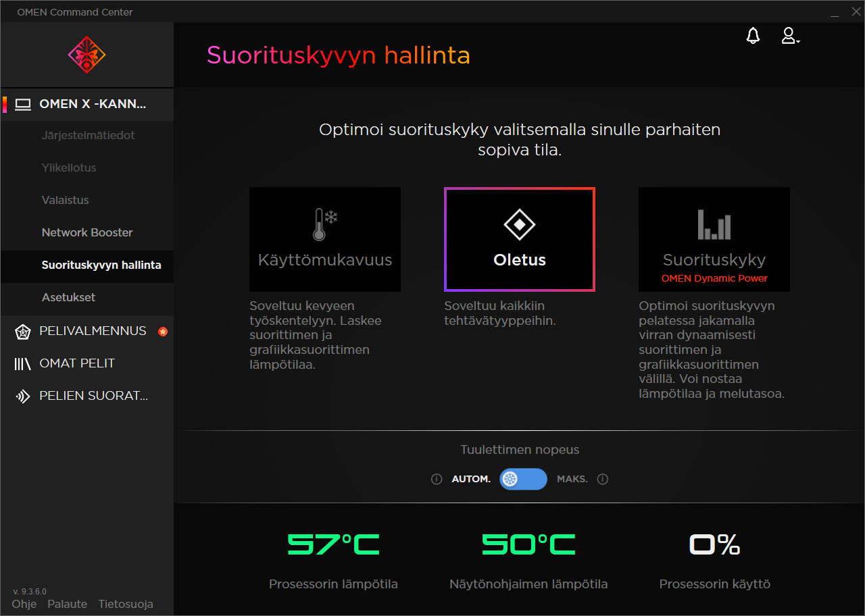Viewport: 865px width, 616px height.
Task: Click the Oletus diamond icon
Action: (520, 224)
